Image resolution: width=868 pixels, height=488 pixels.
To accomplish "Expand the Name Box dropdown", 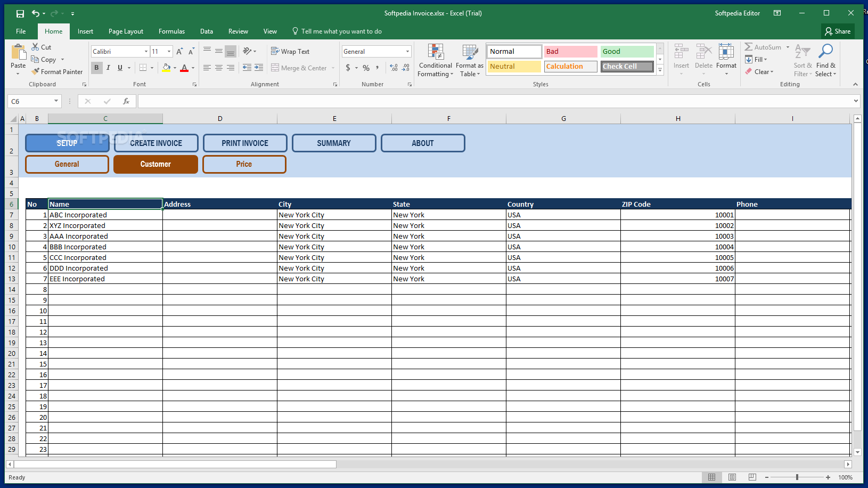I will [56, 101].
